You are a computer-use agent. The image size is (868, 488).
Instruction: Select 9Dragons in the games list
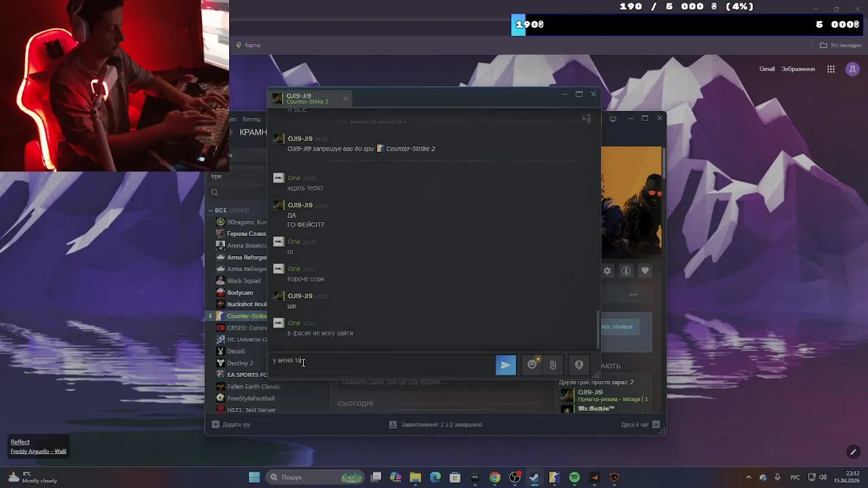point(241,222)
